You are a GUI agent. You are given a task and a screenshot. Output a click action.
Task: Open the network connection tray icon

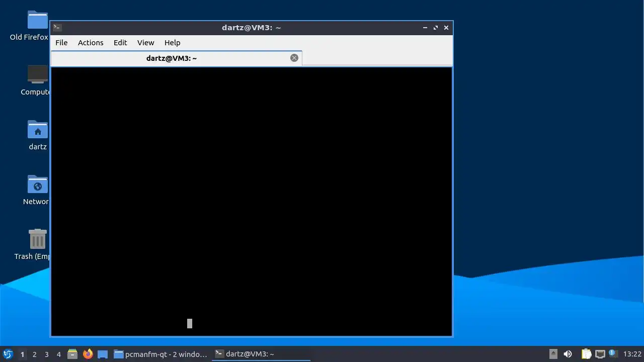[600, 354]
